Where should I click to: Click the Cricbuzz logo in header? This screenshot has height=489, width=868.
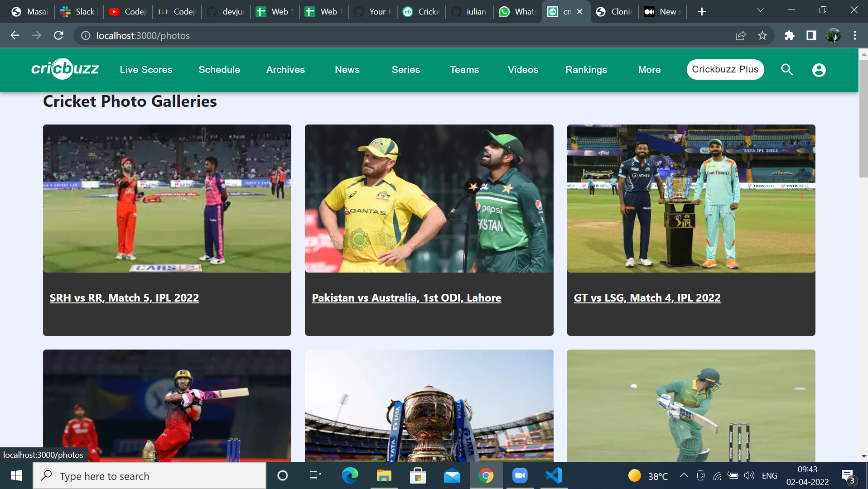(x=65, y=69)
